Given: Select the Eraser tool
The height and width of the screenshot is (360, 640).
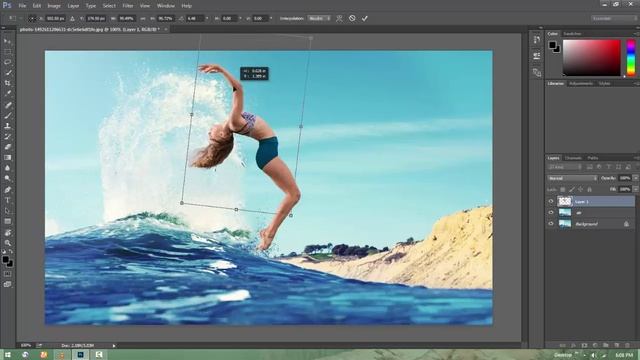Looking at the screenshot, I should (7, 147).
